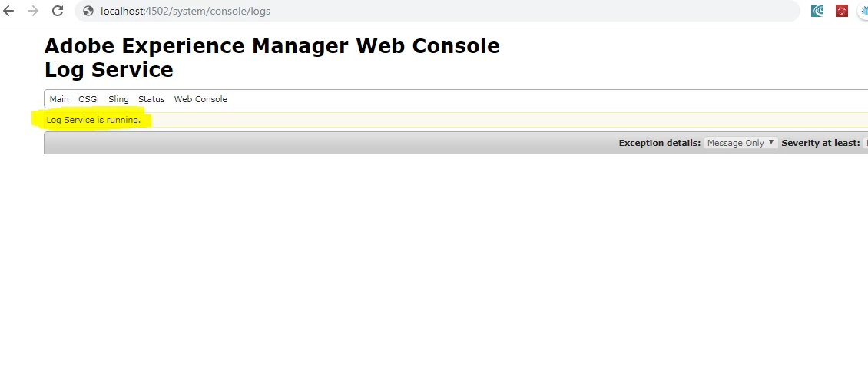868x378 pixels.
Task: Open the red square extension icon
Action: point(842,11)
